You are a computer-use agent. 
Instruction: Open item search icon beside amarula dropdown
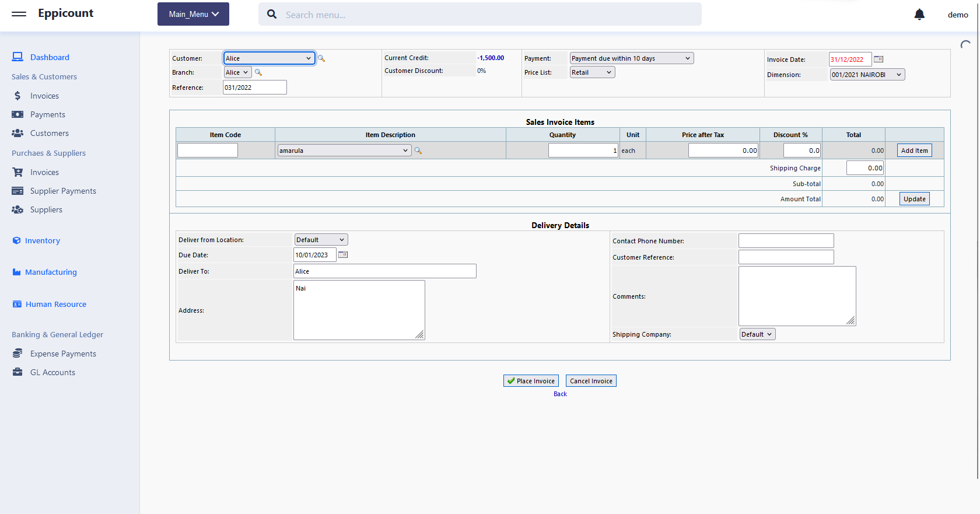418,151
